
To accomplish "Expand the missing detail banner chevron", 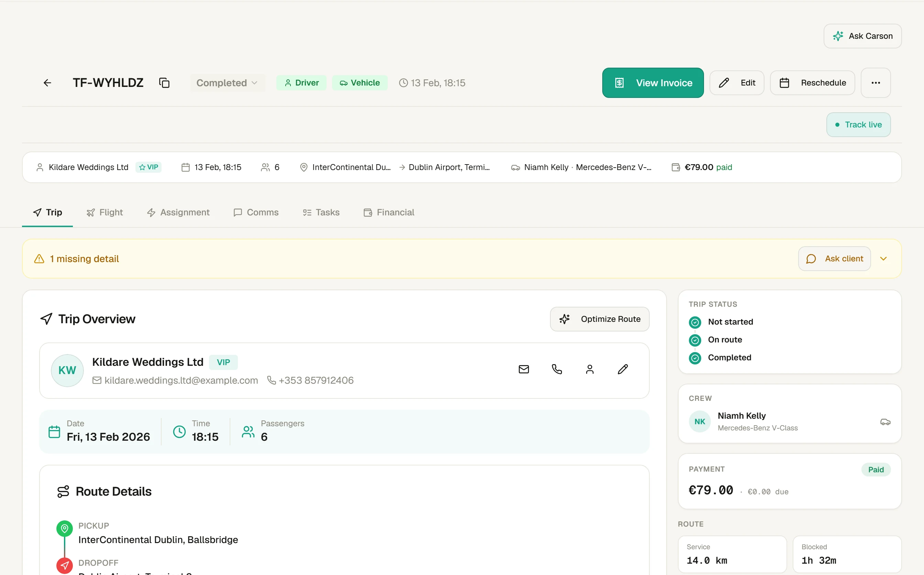I will [x=883, y=259].
